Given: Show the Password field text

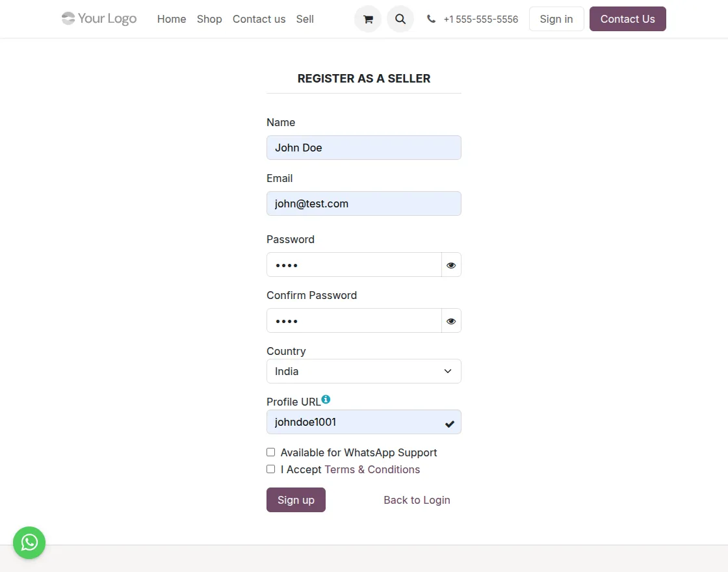Looking at the screenshot, I should [x=451, y=265].
